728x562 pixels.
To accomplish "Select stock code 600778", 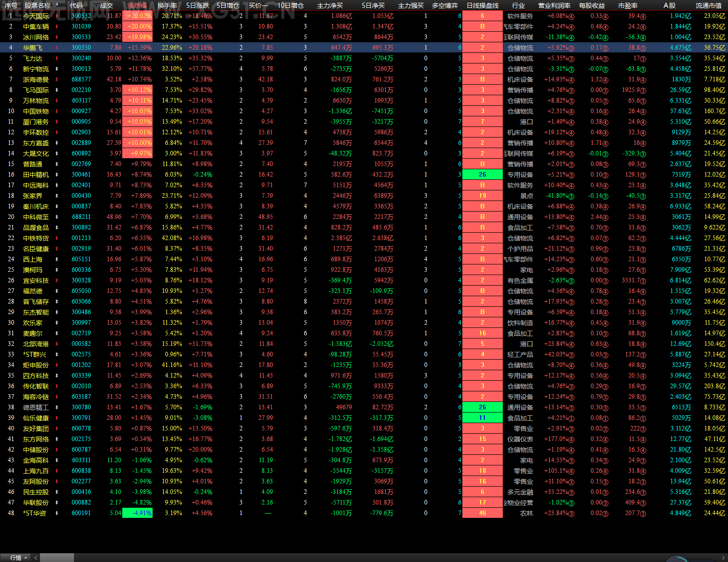I will (81, 429).
